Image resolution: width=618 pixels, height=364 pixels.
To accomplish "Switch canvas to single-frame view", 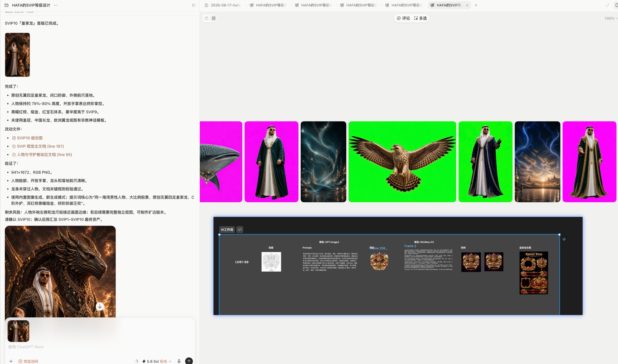I will point(206,18).
